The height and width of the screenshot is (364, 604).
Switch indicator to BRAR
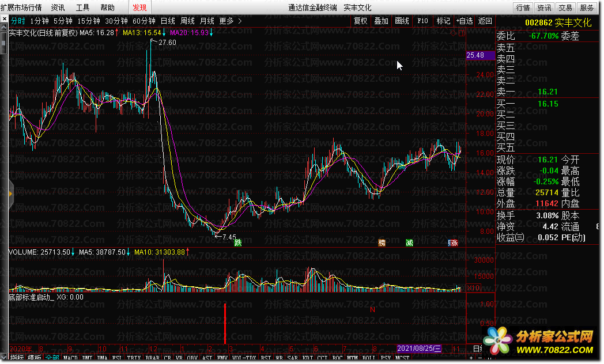pyautogui.click(x=153, y=358)
